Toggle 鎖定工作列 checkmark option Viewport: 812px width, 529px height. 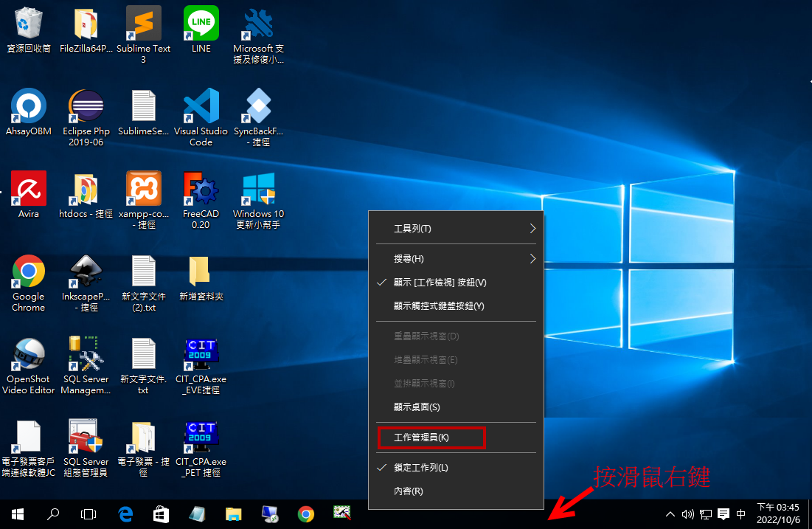click(431, 468)
